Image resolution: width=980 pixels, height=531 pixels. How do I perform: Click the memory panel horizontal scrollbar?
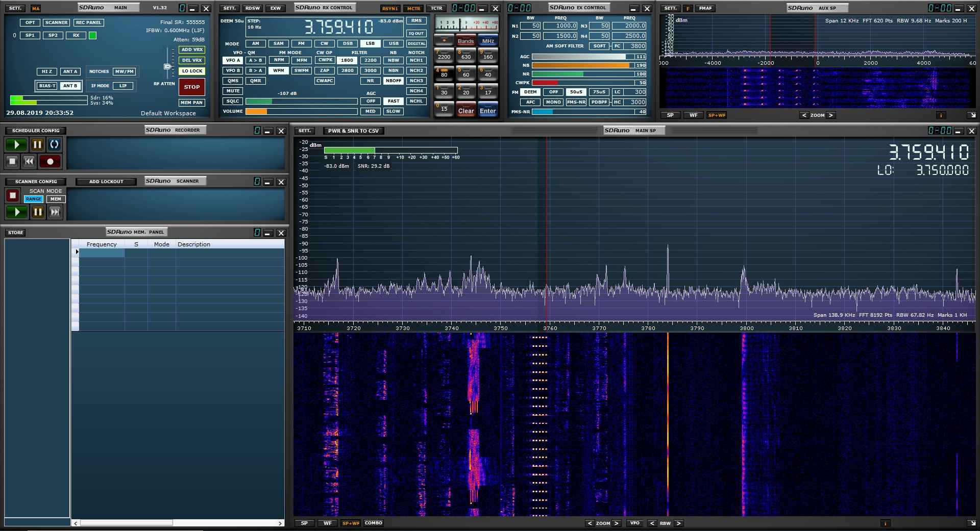(x=126, y=523)
